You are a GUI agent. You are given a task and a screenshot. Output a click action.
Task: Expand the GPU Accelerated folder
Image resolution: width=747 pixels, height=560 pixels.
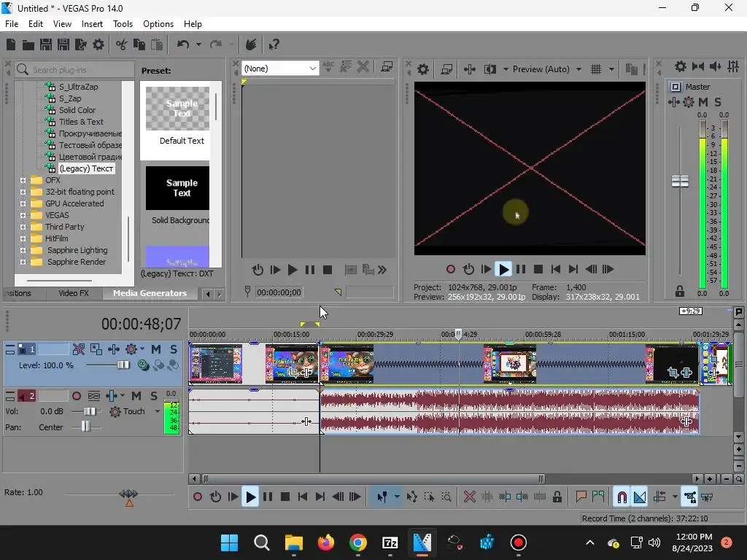23,204
